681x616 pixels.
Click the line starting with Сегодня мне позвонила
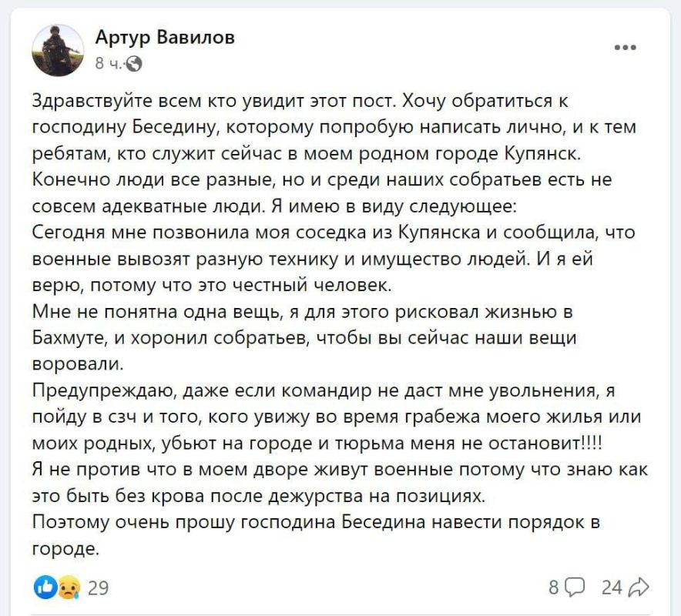334,233
